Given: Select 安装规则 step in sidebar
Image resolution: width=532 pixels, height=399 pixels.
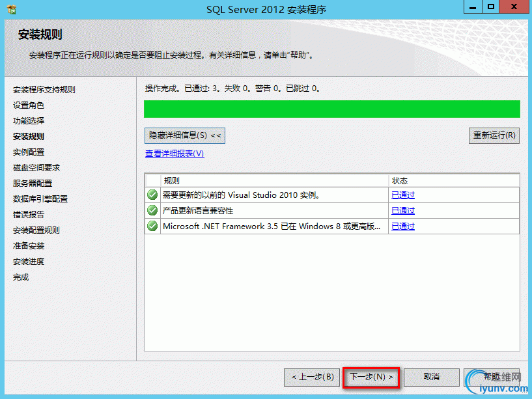Looking at the screenshot, I should (x=29, y=137).
